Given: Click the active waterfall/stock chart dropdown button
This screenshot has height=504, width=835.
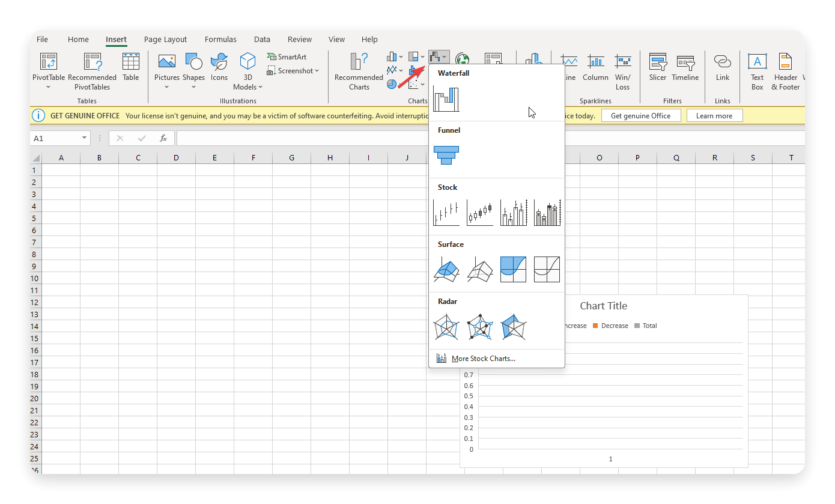Looking at the screenshot, I should pyautogui.click(x=439, y=57).
